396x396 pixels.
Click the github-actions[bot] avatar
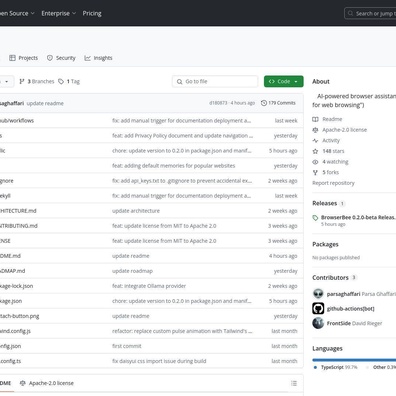coord(318,308)
